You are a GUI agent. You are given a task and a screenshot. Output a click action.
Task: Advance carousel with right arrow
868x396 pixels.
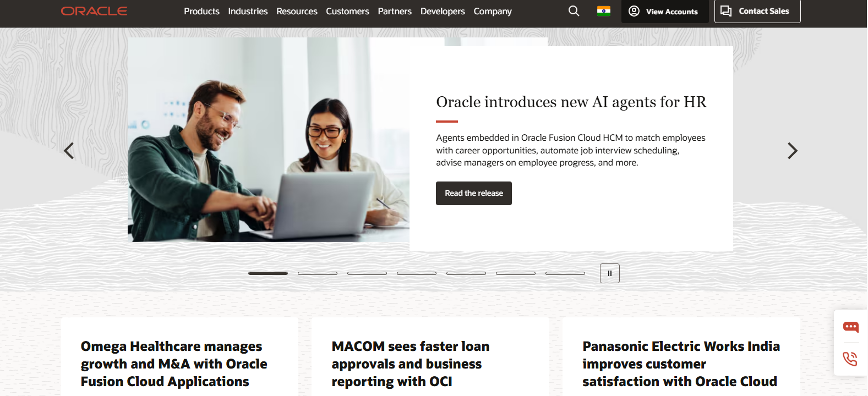tap(792, 151)
